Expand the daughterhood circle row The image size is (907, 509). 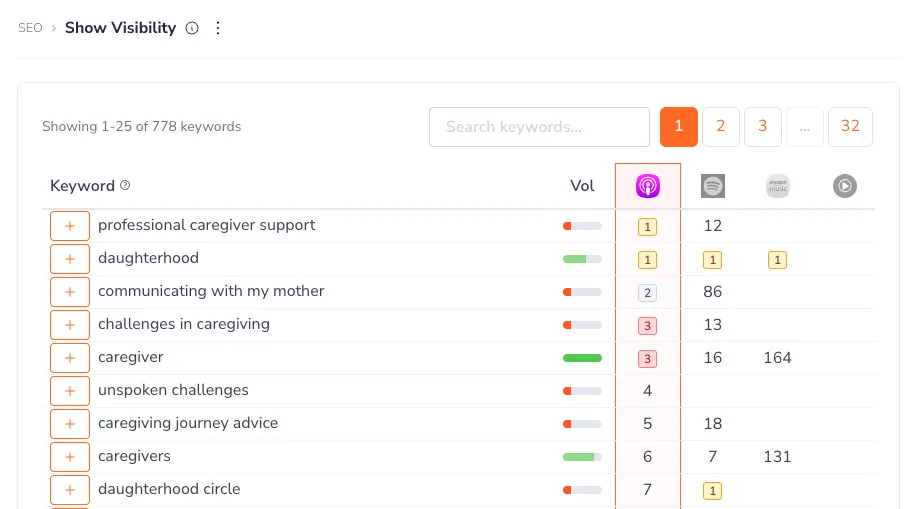[70, 489]
